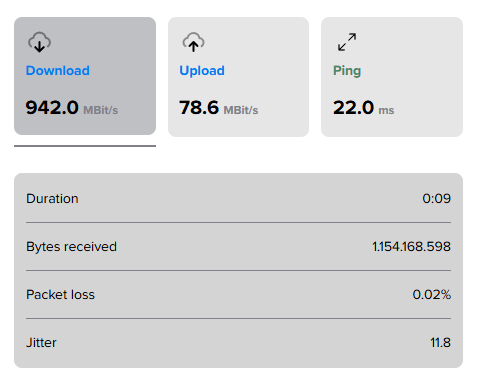Click the download cloud icon
The image size is (483, 373).
pos(39,42)
